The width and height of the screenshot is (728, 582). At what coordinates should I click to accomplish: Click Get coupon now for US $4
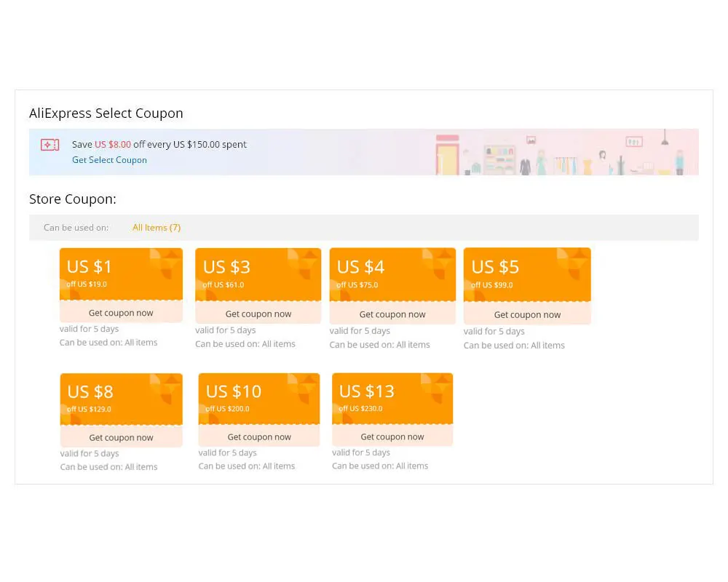pyautogui.click(x=392, y=314)
